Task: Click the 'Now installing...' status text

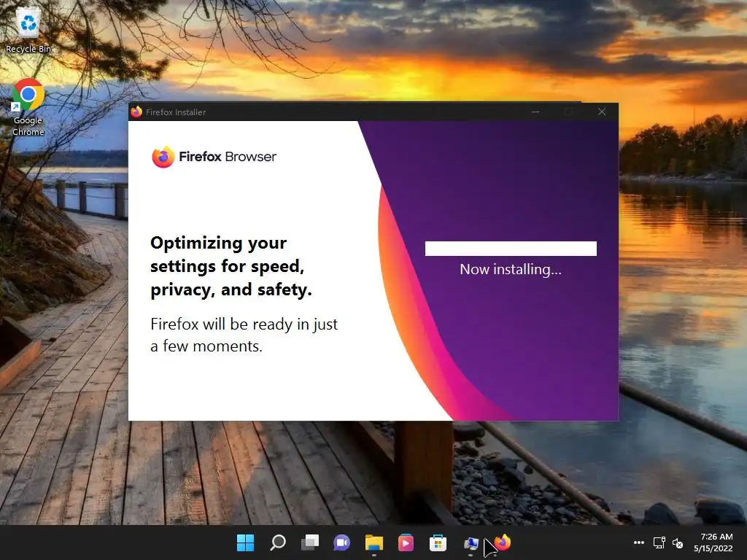Action: pos(511,270)
